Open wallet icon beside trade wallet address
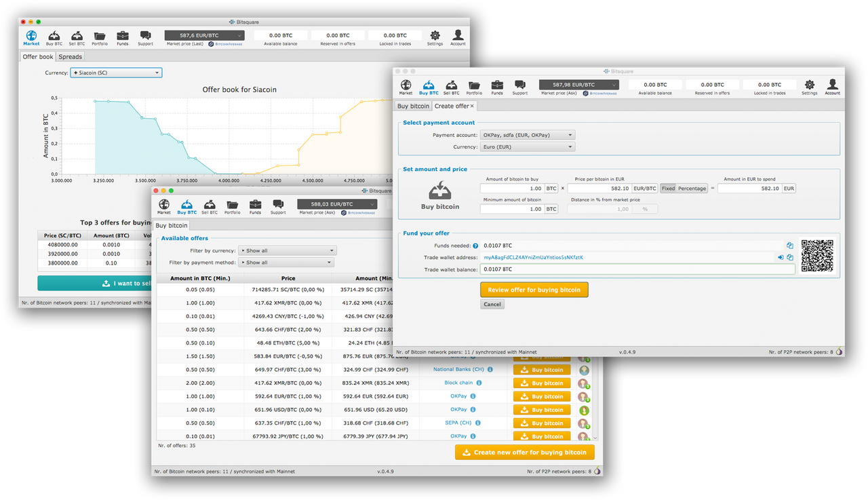 coord(781,257)
